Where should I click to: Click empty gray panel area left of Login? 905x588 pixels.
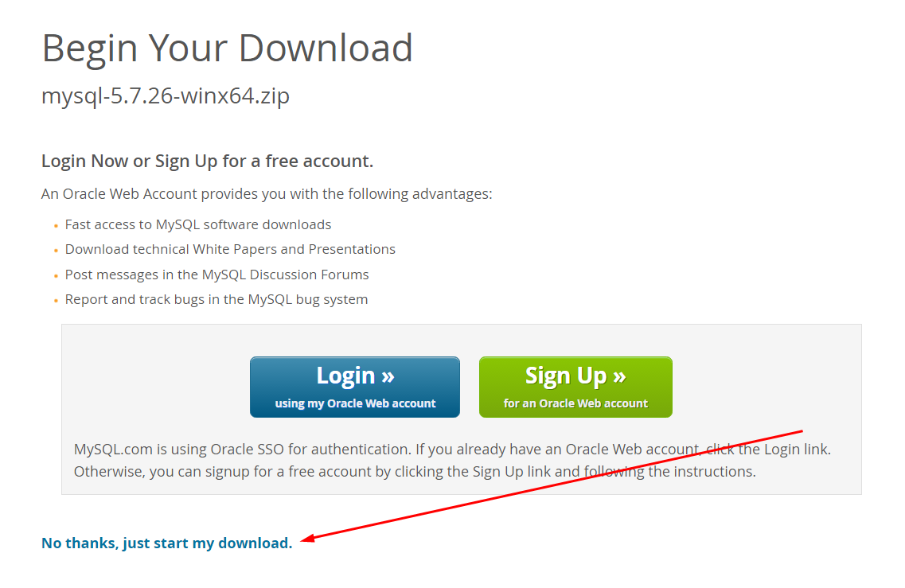pos(156,387)
